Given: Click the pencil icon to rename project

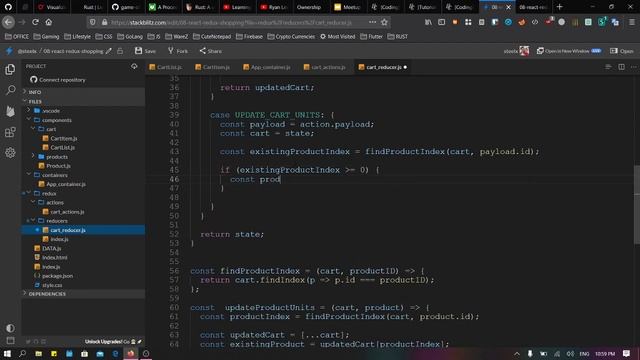Looking at the screenshot, I should click(x=109, y=51).
